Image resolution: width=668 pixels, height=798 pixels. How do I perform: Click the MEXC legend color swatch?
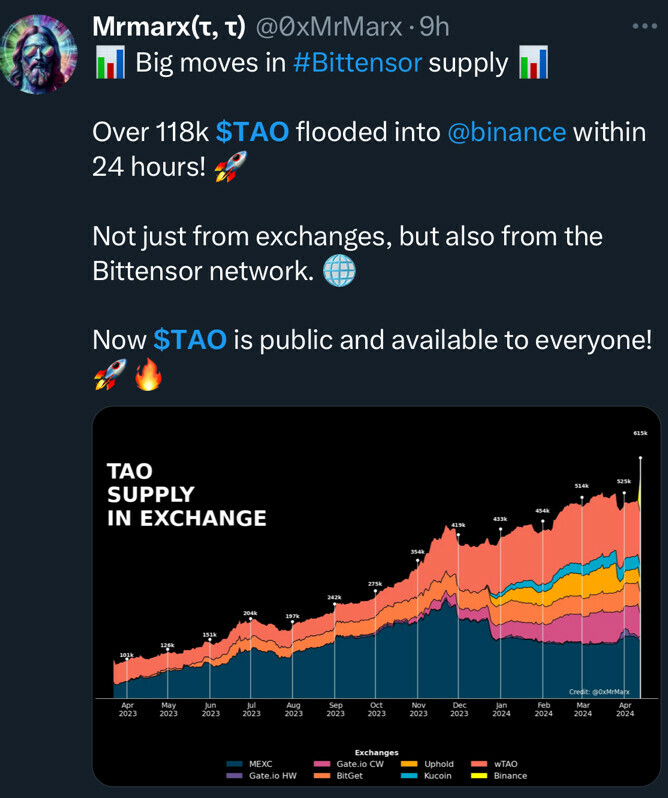[x=234, y=764]
